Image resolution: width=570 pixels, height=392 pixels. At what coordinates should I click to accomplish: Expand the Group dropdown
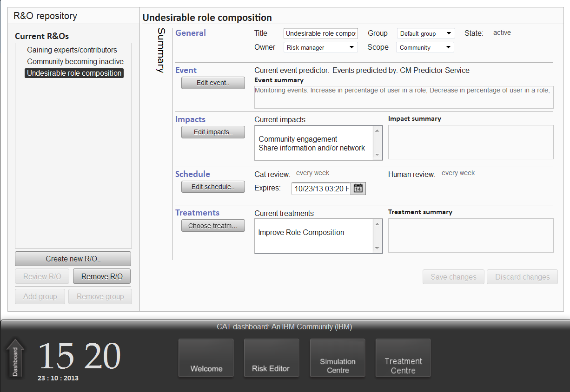point(425,33)
